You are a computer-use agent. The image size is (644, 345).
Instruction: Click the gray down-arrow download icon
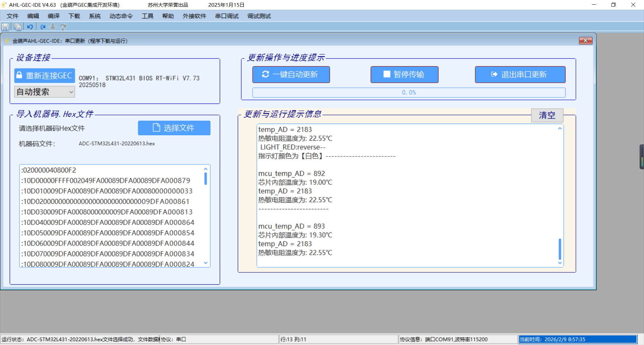(53, 27)
